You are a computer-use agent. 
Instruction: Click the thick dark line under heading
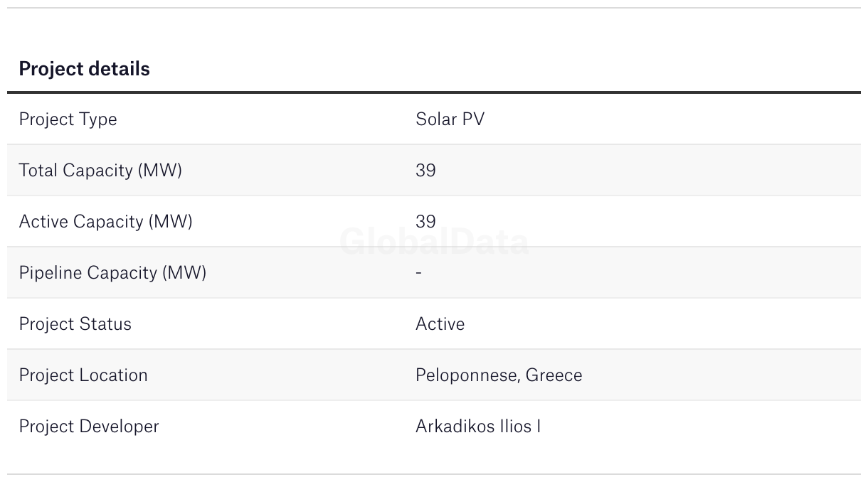(x=434, y=92)
